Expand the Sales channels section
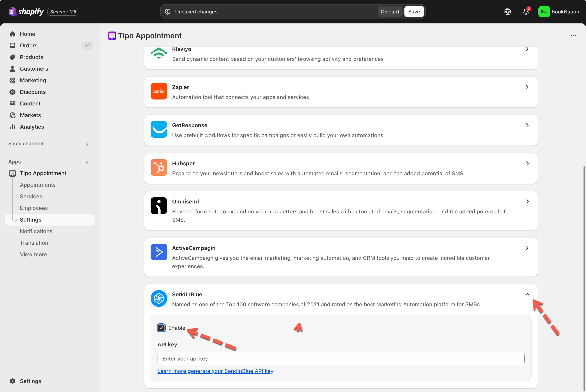Viewport: 586px width, 392px height. [x=87, y=144]
